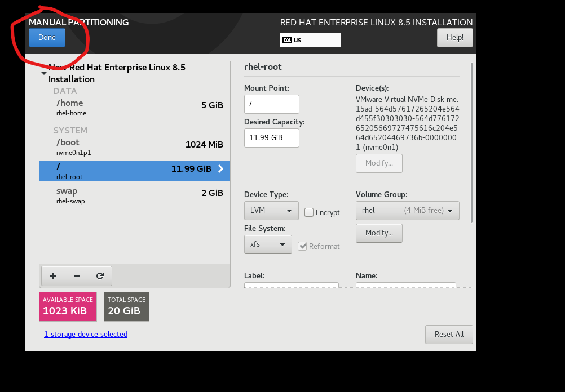Add a new mount point with plus
Viewport: 565px width, 392px height.
click(x=53, y=276)
